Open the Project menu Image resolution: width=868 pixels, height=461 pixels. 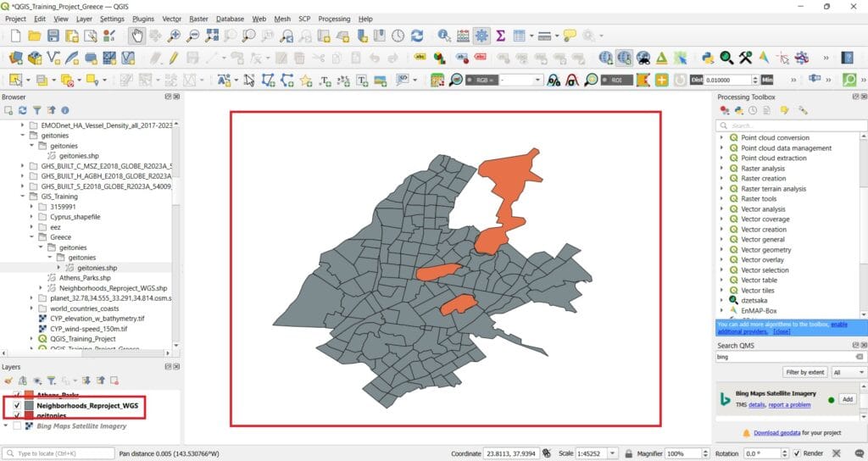click(15, 19)
